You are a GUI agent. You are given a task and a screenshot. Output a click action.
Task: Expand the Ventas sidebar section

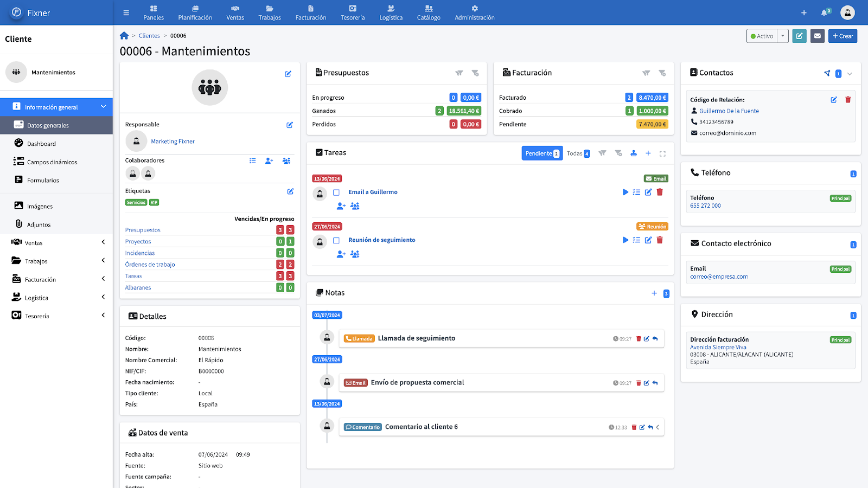(103, 242)
